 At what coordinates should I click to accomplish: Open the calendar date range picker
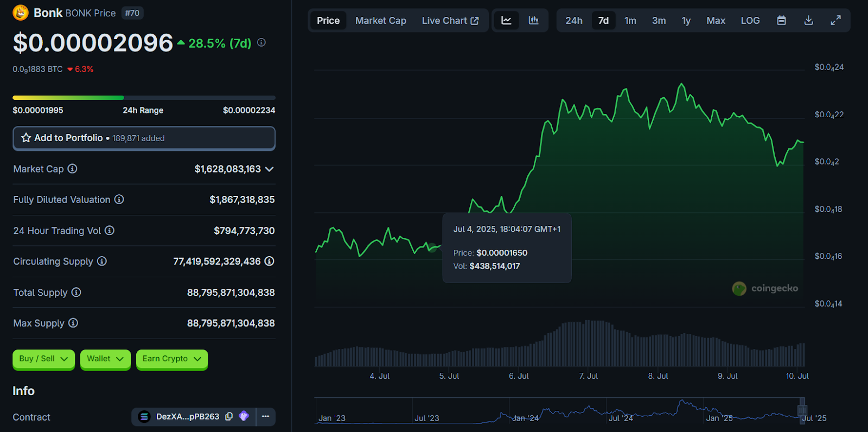(x=781, y=21)
